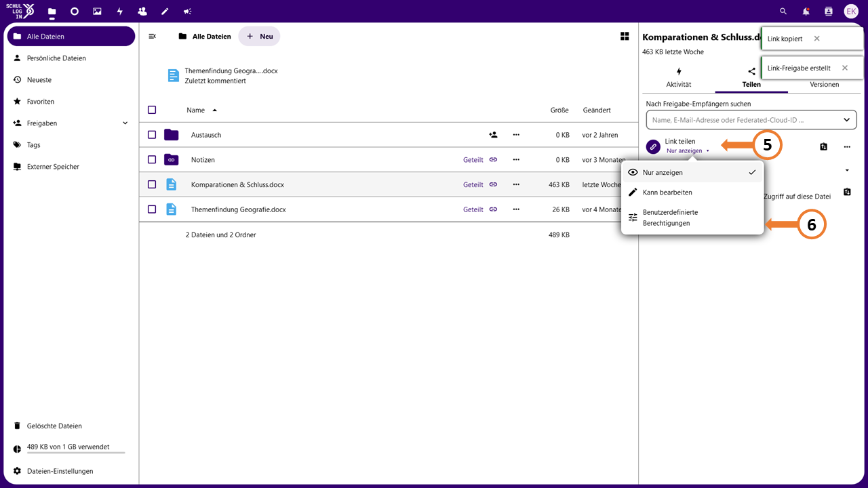
Task: Click share-user icon on Austausch row
Action: 493,135
